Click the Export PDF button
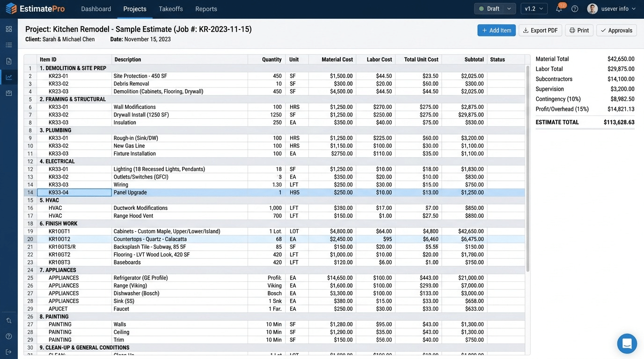The image size is (644, 359). (540, 30)
